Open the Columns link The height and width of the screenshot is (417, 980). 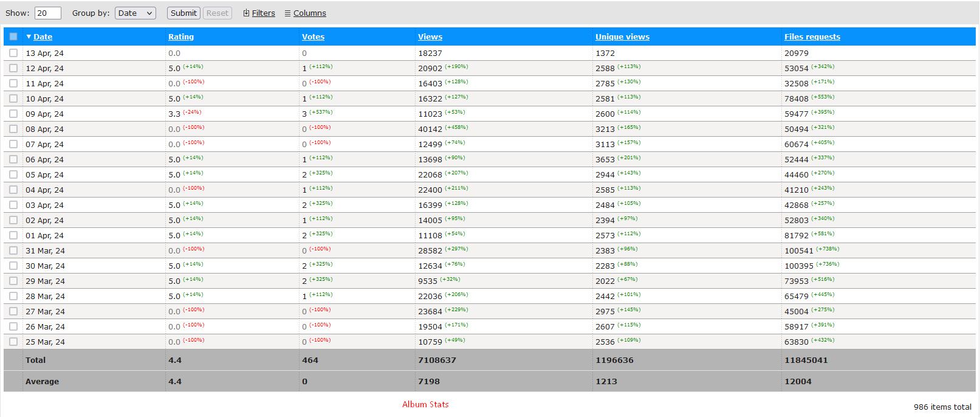(x=310, y=13)
